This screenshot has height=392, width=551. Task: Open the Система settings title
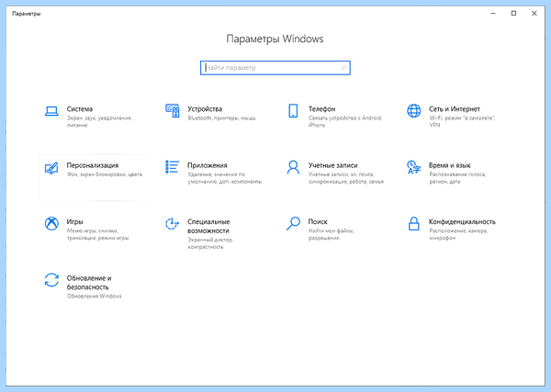[79, 109]
